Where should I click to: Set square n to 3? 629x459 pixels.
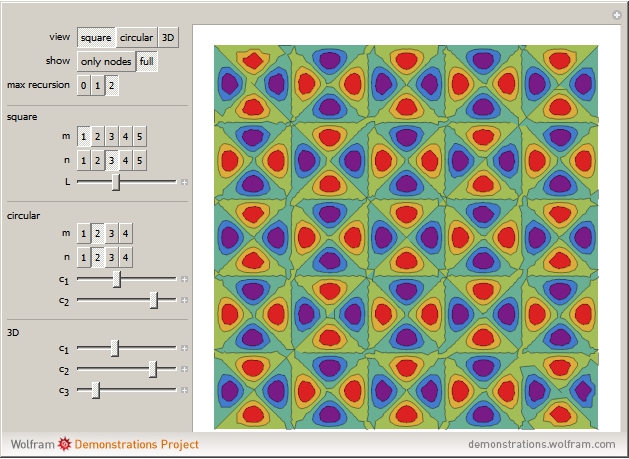tap(112, 160)
